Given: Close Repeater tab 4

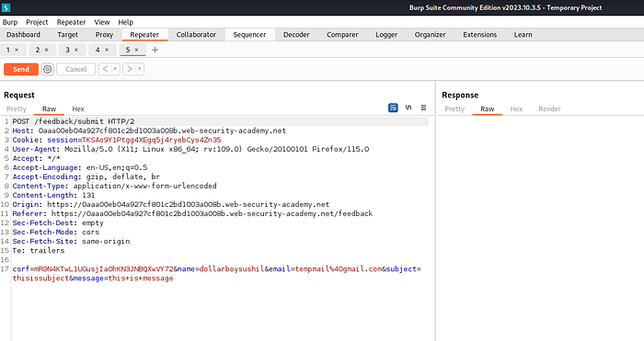Looking at the screenshot, I should coord(107,50).
